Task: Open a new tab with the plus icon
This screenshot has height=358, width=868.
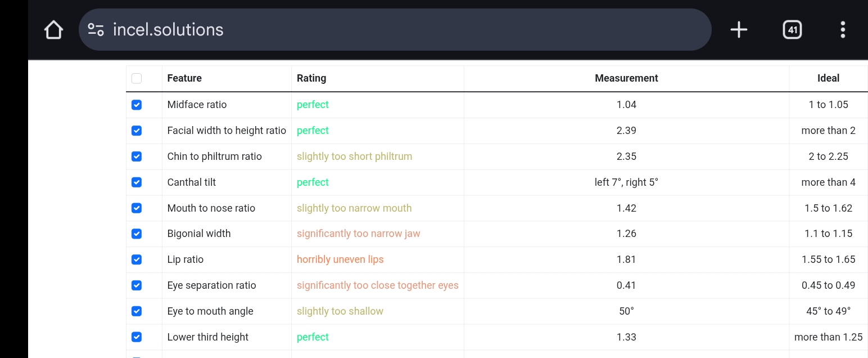Action: click(x=739, y=29)
